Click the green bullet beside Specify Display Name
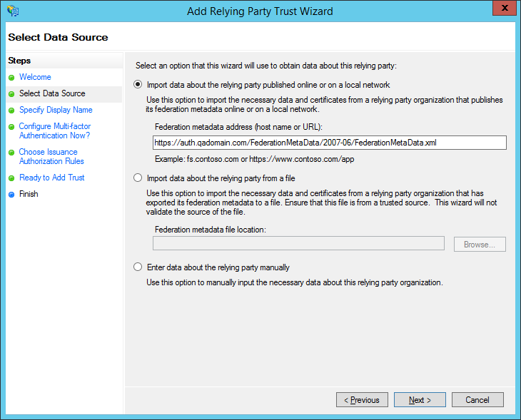Viewport: 521px width, 420px height. (x=11, y=111)
